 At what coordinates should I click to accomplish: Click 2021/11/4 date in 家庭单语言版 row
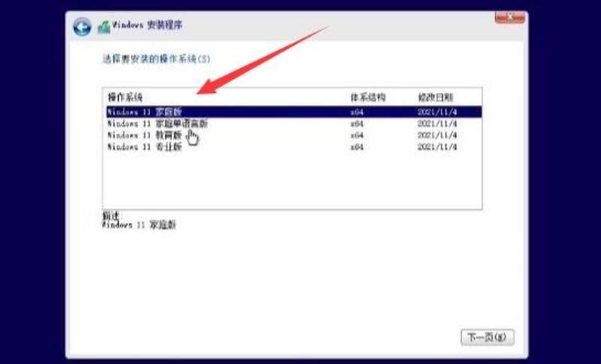click(437, 124)
